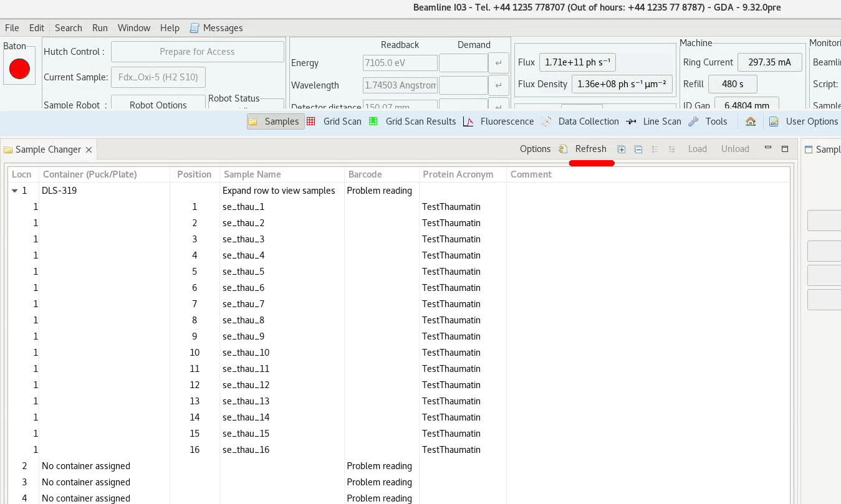Click Refresh in the Sample Changer toolbar
The width and height of the screenshot is (841, 504).
[x=590, y=149]
